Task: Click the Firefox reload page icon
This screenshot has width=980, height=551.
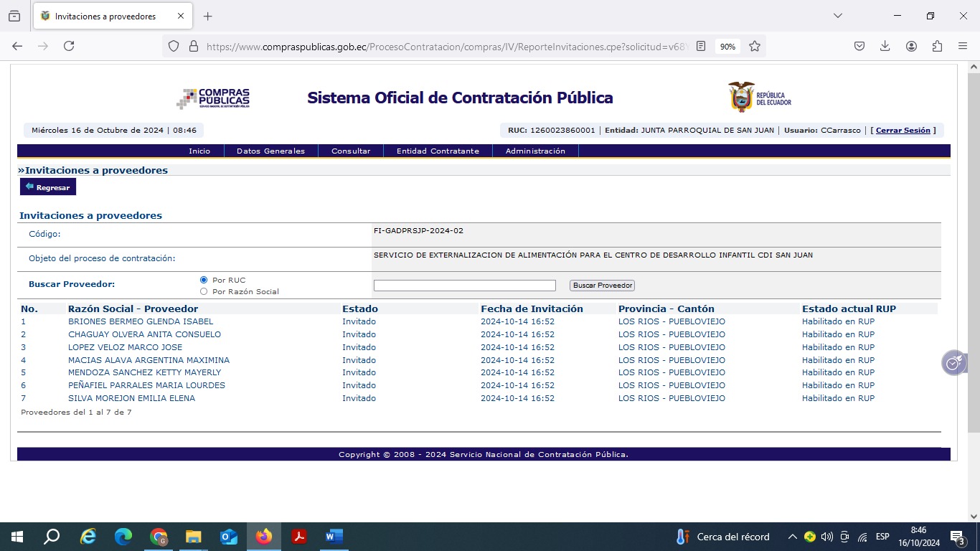Action: coord(69,46)
